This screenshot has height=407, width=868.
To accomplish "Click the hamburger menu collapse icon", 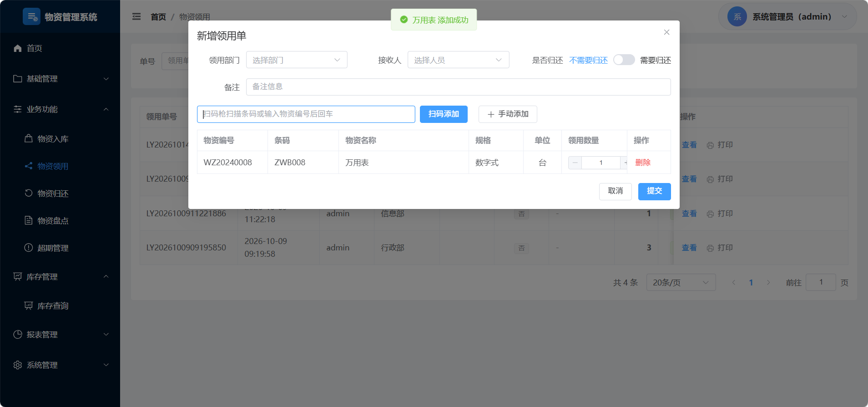I will (x=136, y=17).
